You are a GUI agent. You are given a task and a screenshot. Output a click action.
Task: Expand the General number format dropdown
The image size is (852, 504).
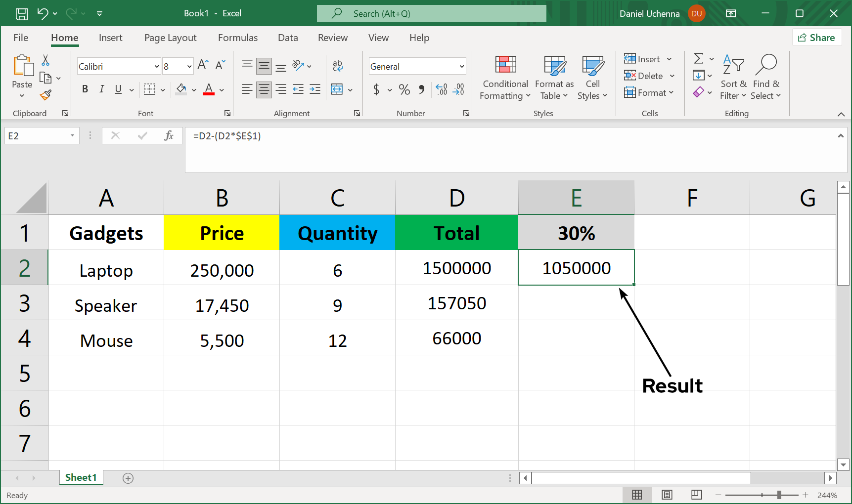click(461, 66)
